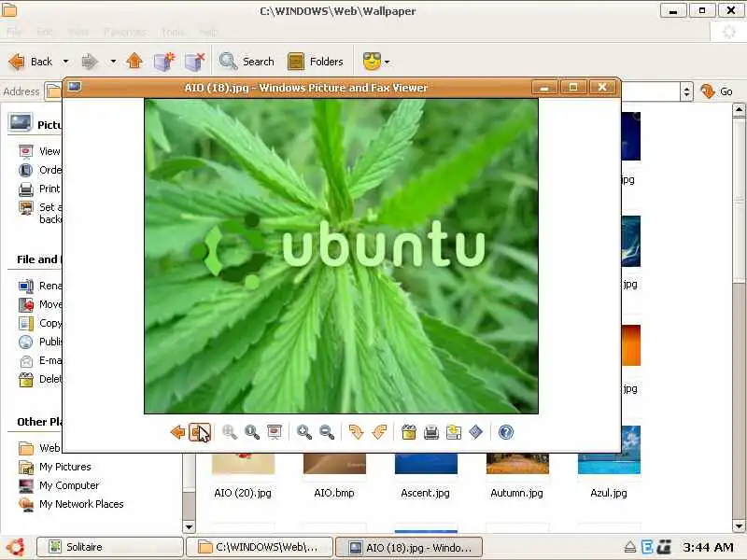Click the folder icon with red X
This screenshot has height=560, width=747.
pos(194,62)
